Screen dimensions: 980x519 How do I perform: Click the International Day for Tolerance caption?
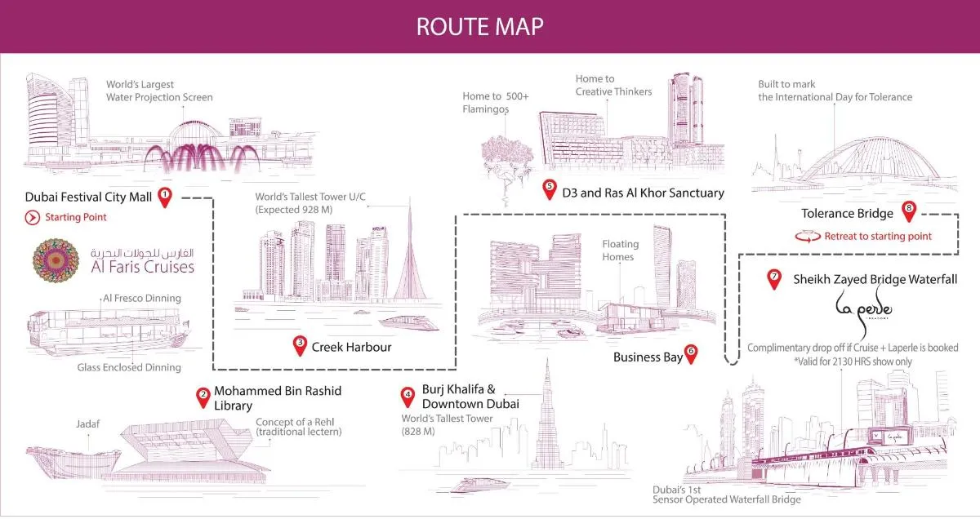click(835, 91)
